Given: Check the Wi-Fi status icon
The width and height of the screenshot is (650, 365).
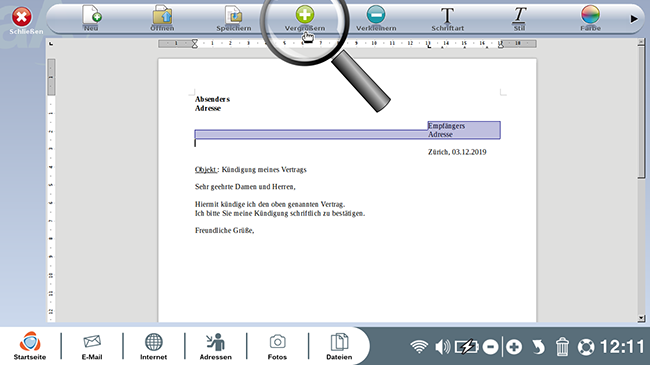Looking at the screenshot, I should (x=419, y=346).
